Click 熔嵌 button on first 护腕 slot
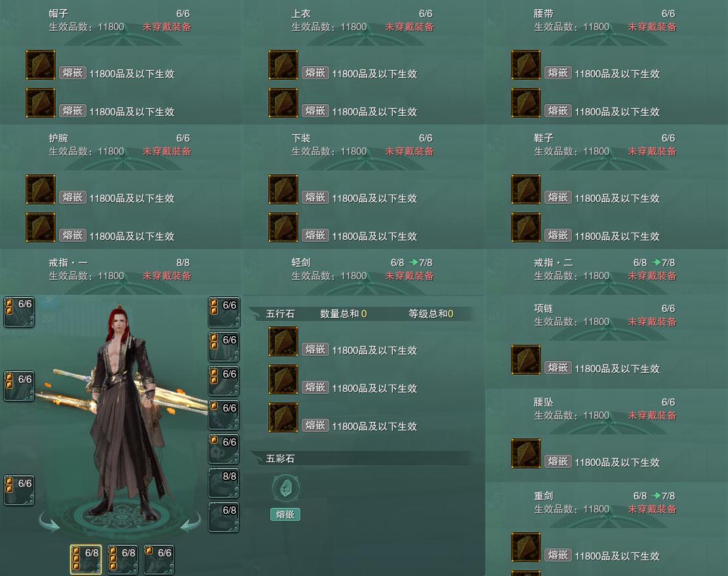This screenshot has height=576, width=728. tap(73, 197)
